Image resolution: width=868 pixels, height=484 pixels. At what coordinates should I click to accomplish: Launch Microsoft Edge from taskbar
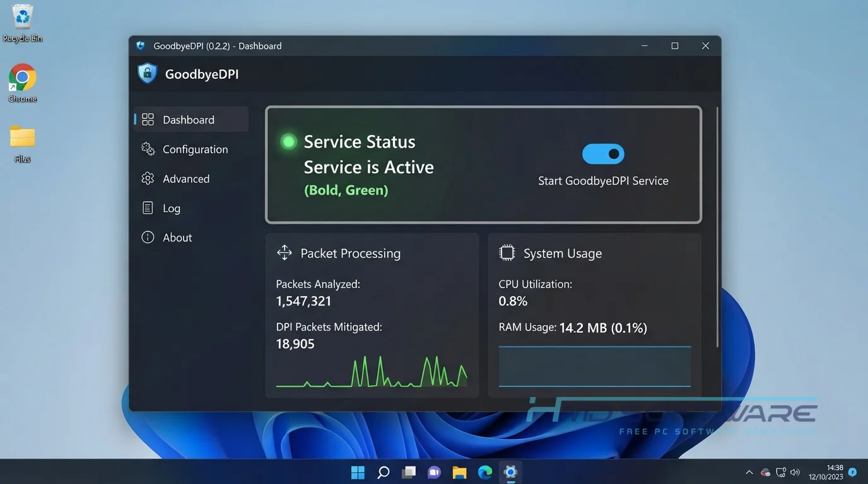(x=484, y=472)
